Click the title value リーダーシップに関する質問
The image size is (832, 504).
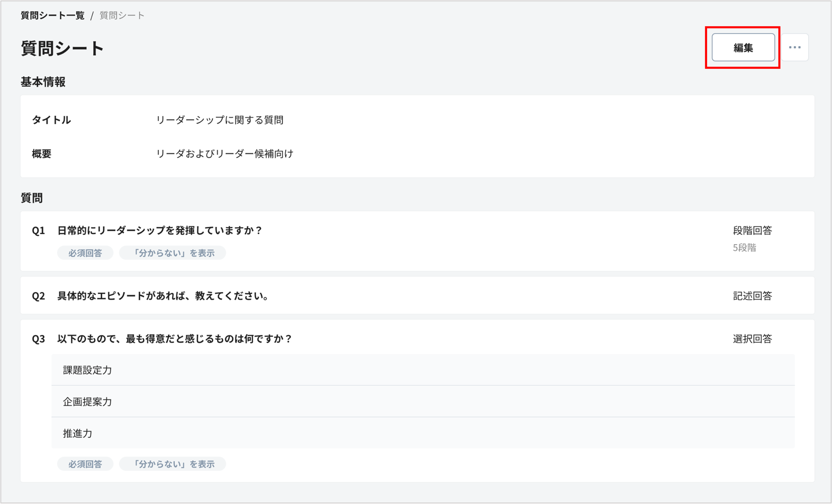click(x=219, y=120)
